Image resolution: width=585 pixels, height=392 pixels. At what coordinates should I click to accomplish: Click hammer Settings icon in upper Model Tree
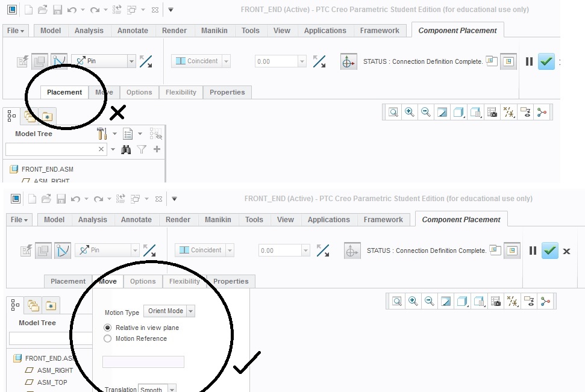point(102,134)
